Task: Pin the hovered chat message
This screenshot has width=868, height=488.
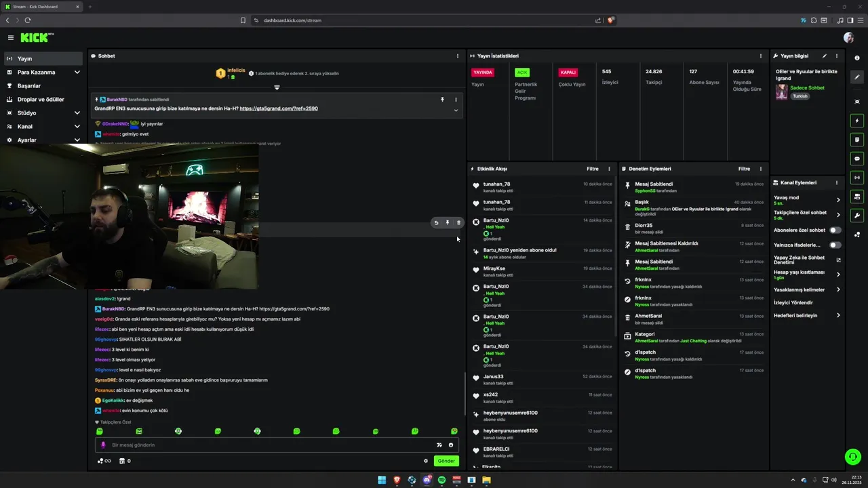Action: coord(448,223)
